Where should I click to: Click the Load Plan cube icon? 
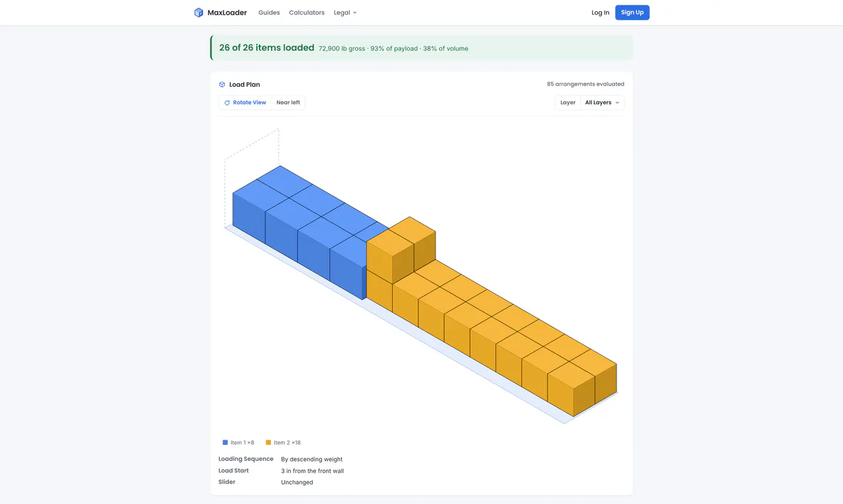[222, 84]
